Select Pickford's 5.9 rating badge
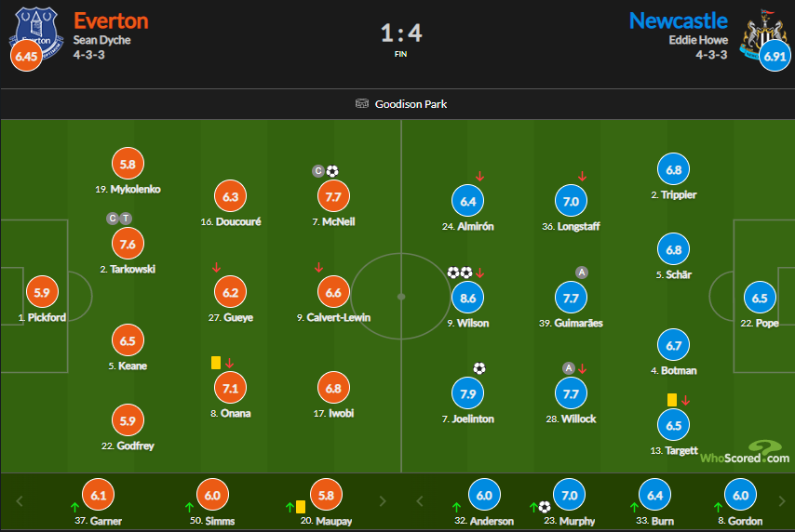 (41, 293)
